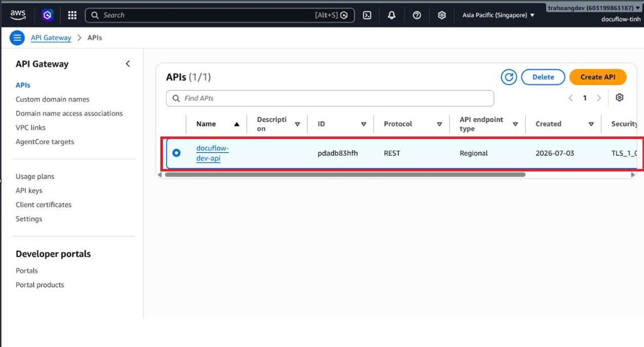The image size is (644, 347).
Task: Click the API Gateway breadcrumb link
Action: tap(51, 38)
